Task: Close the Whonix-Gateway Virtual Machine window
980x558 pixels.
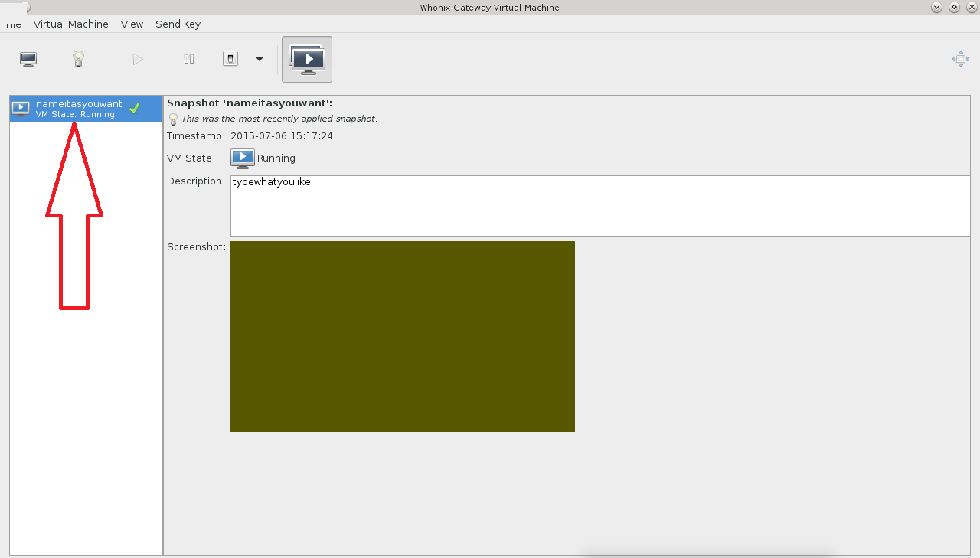Action: click(x=972, y=7)
